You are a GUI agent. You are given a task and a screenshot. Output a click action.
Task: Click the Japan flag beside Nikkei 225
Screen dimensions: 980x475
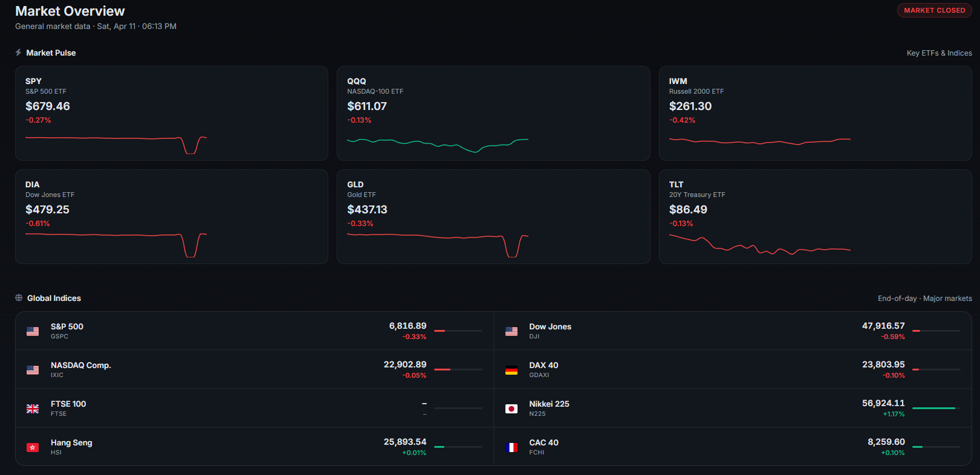click(x=511, y=409)
